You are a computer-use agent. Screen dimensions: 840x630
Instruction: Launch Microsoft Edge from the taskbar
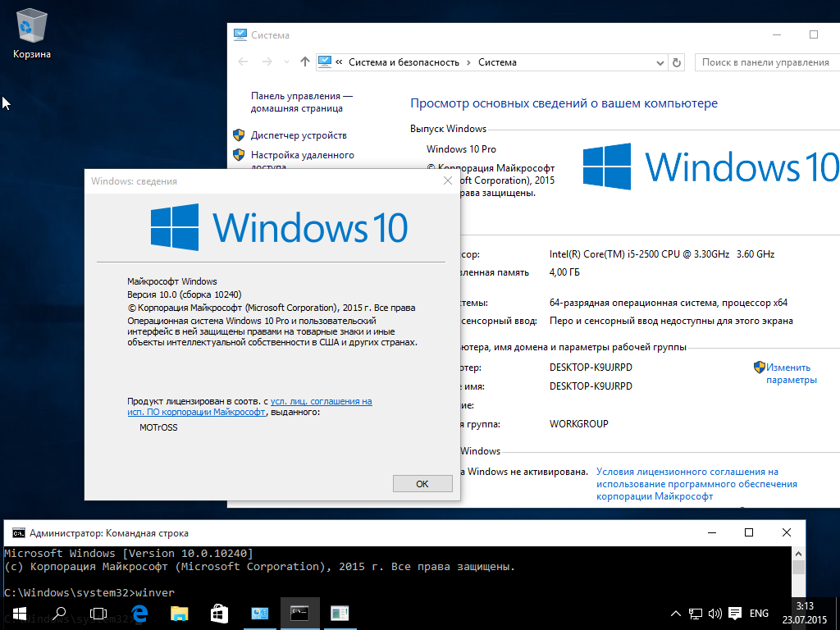139,614
